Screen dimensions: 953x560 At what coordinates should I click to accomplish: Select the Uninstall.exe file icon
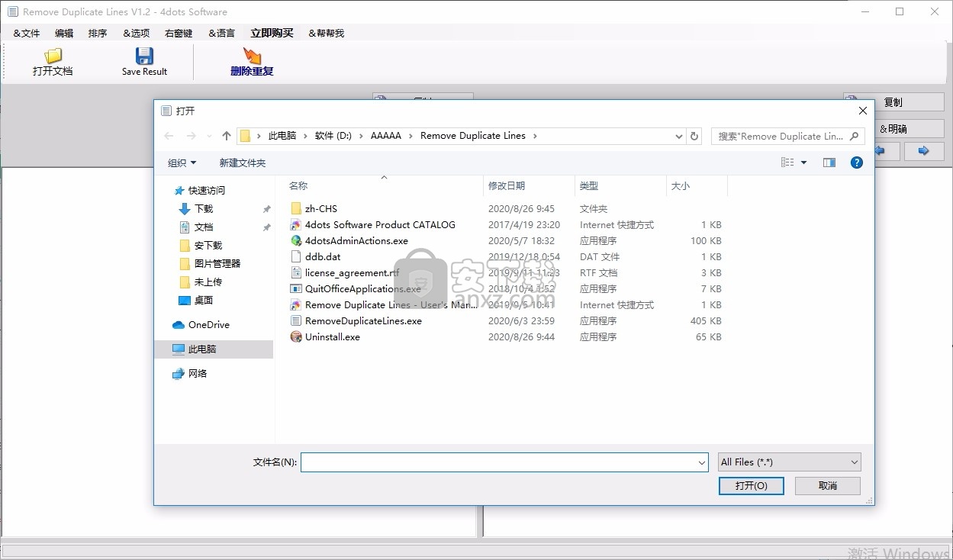(297, 336)
